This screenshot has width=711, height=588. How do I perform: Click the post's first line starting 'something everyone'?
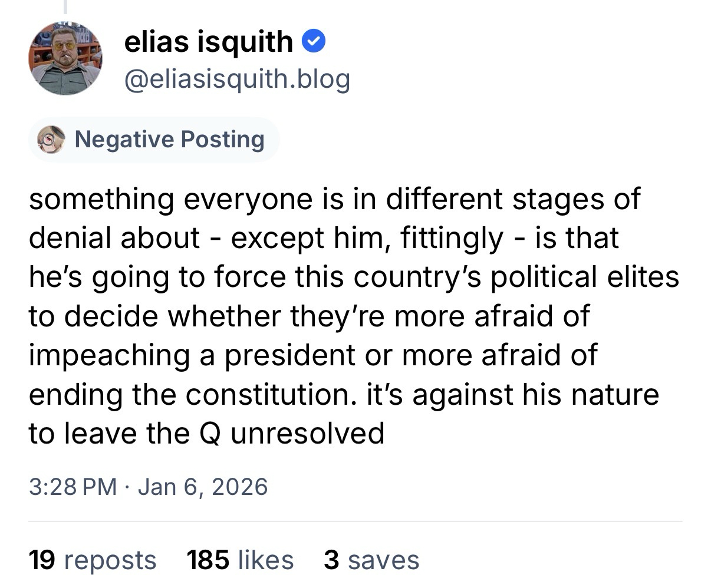(x=334, y=199)
